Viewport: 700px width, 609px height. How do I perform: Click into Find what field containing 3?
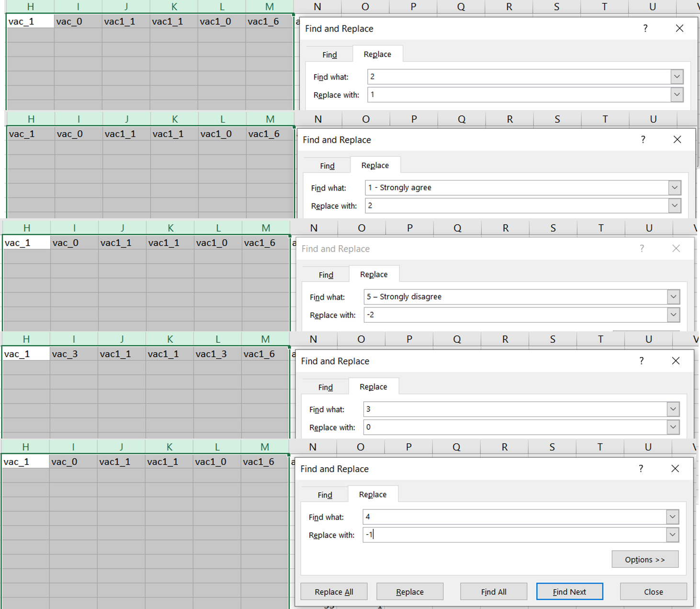[x=515, y=409]
